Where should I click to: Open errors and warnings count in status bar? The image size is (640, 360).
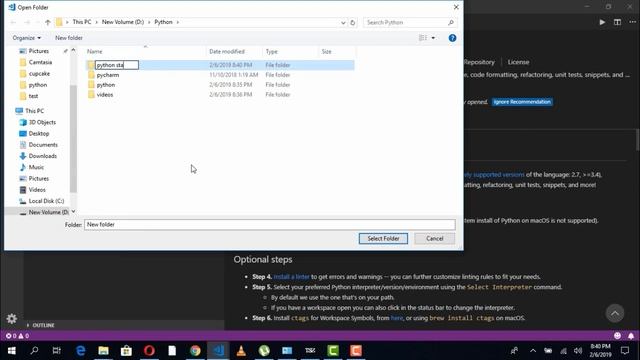17,336
